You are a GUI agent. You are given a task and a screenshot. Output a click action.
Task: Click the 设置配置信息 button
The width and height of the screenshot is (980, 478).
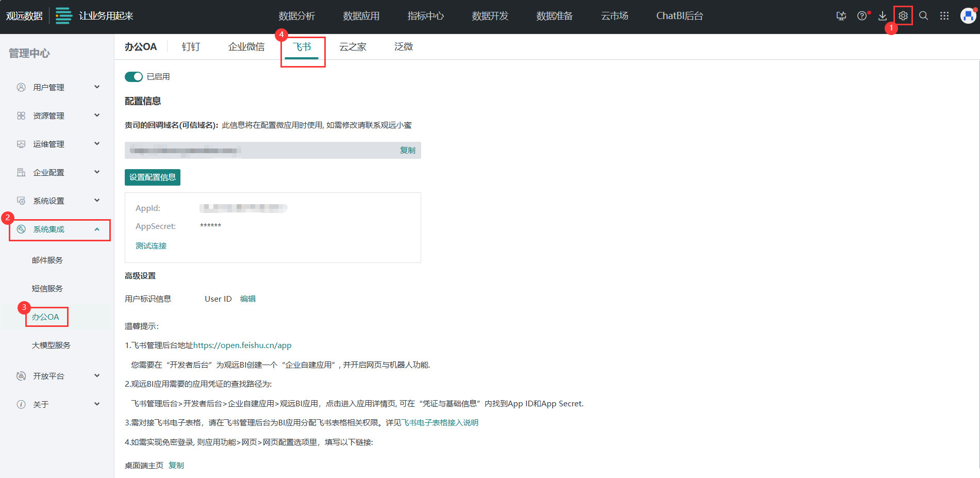coord(152,177)
